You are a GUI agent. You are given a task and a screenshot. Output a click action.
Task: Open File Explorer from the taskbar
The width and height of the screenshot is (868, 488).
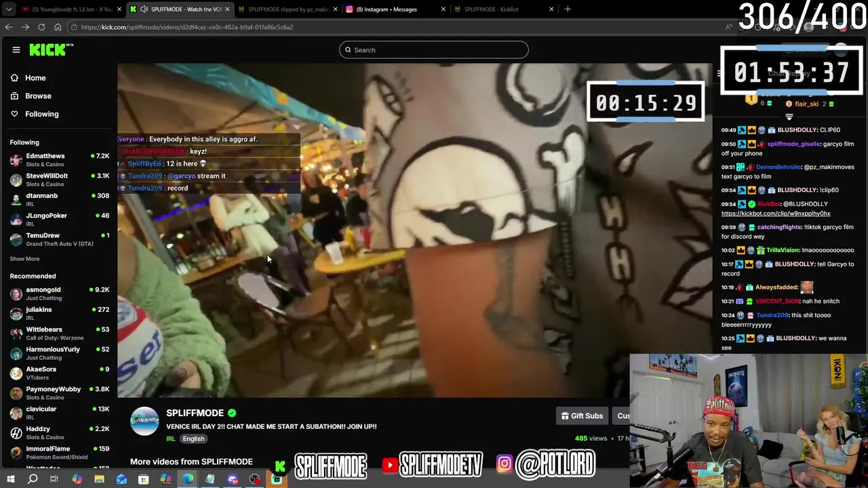tap(99, 479)
